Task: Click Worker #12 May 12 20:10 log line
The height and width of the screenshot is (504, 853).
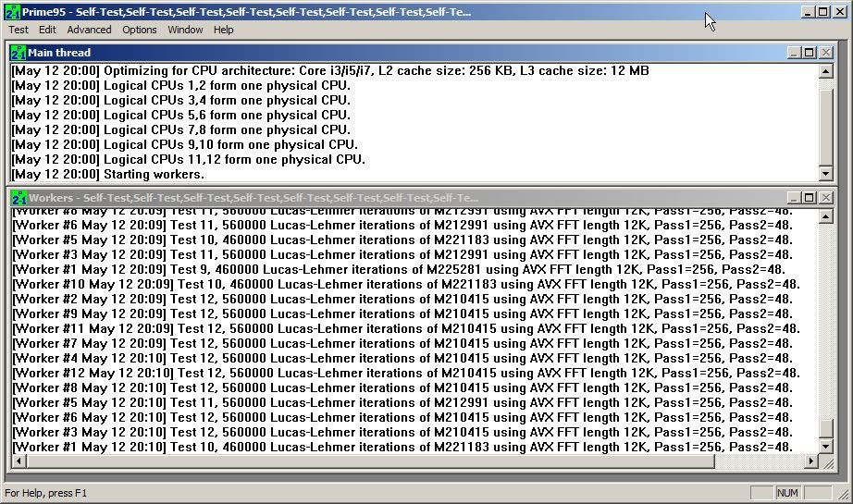Action: [x=406, y=373]
